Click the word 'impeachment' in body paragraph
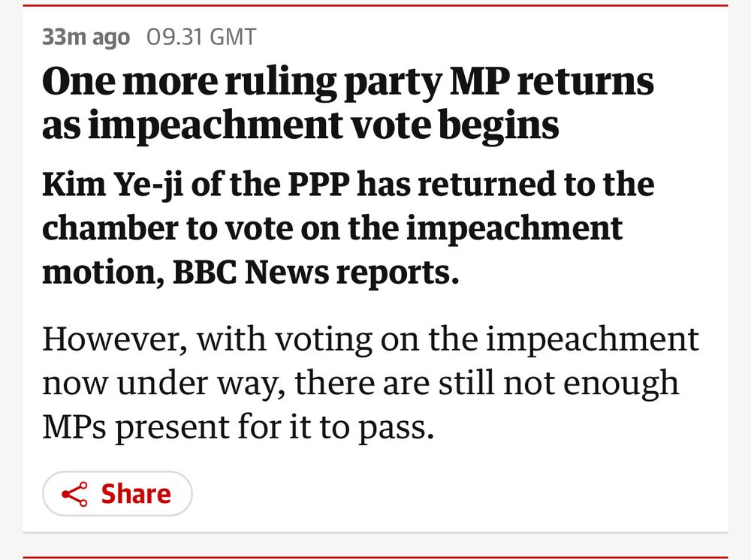Viewport: 751px width, 560px height. pos(593,340)
